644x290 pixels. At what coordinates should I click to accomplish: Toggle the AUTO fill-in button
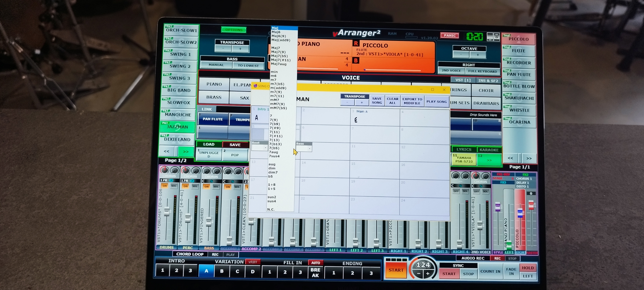pos(316,263)
